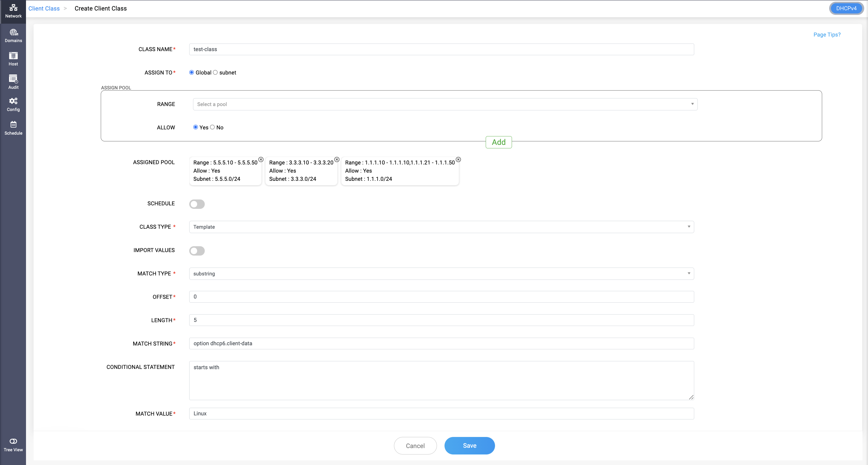
Task: Click the MATCH VALUE input field
Action: pyautogui.click(x=441, y=413)
